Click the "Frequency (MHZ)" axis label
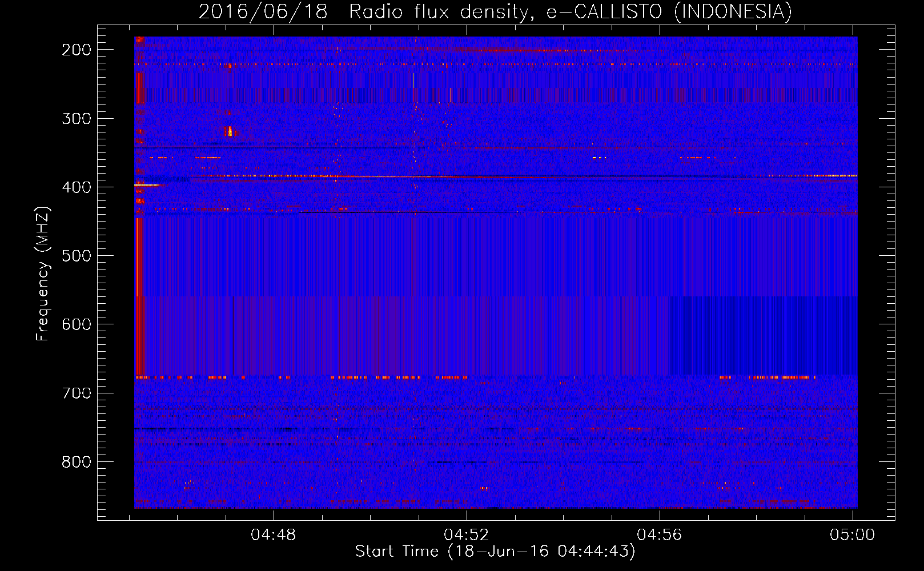 (x=43, y=274)
